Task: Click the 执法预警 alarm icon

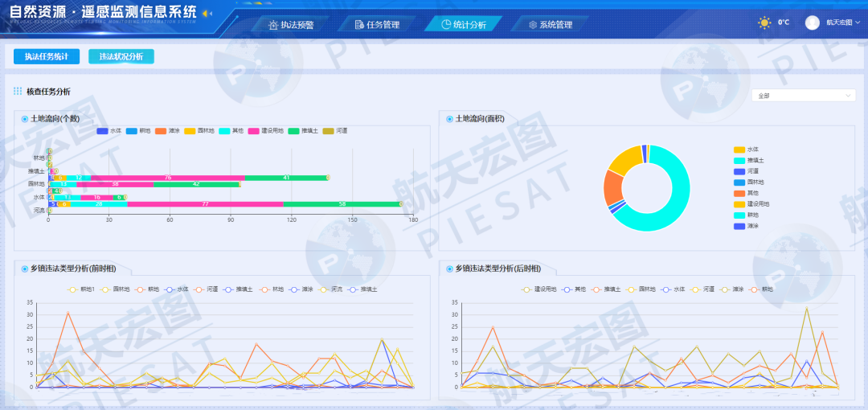Action: pyautogui.click(x=274, y=25)
